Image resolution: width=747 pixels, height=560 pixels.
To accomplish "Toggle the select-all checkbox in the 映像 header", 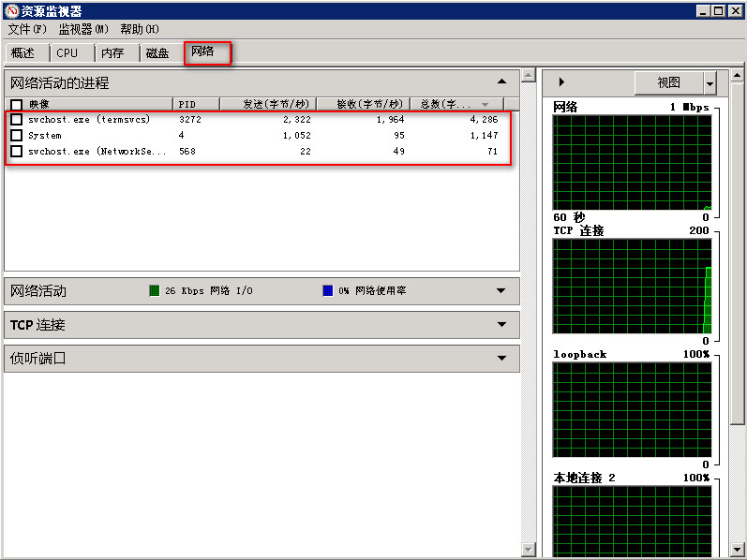I will [17, 104].
